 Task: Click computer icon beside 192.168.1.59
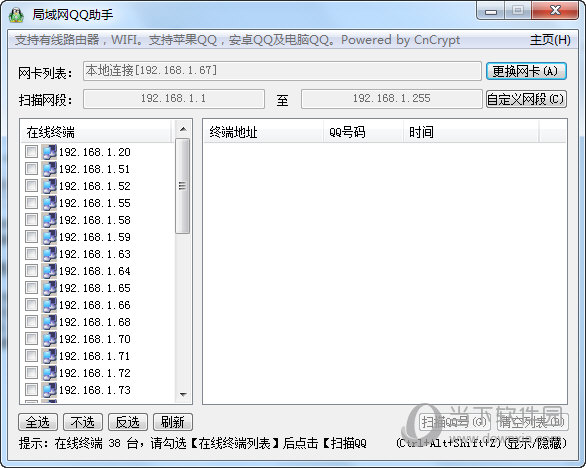pyautogui.click(x=49, y=237)
